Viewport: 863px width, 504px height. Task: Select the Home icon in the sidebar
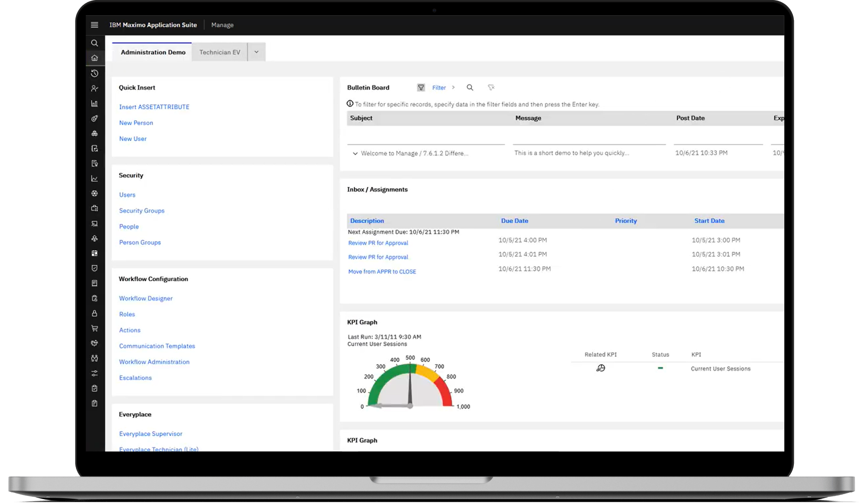pos(94,57)
